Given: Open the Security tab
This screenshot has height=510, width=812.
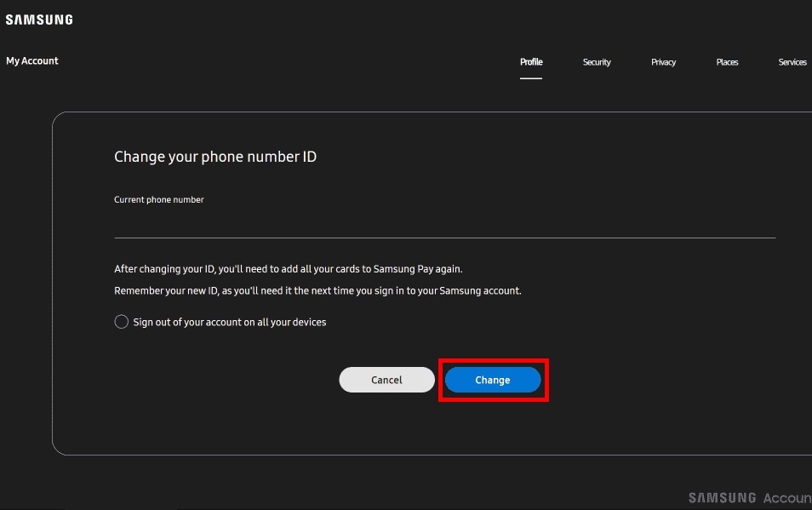Looking at the screenshot, I should (x=597, y=62).
